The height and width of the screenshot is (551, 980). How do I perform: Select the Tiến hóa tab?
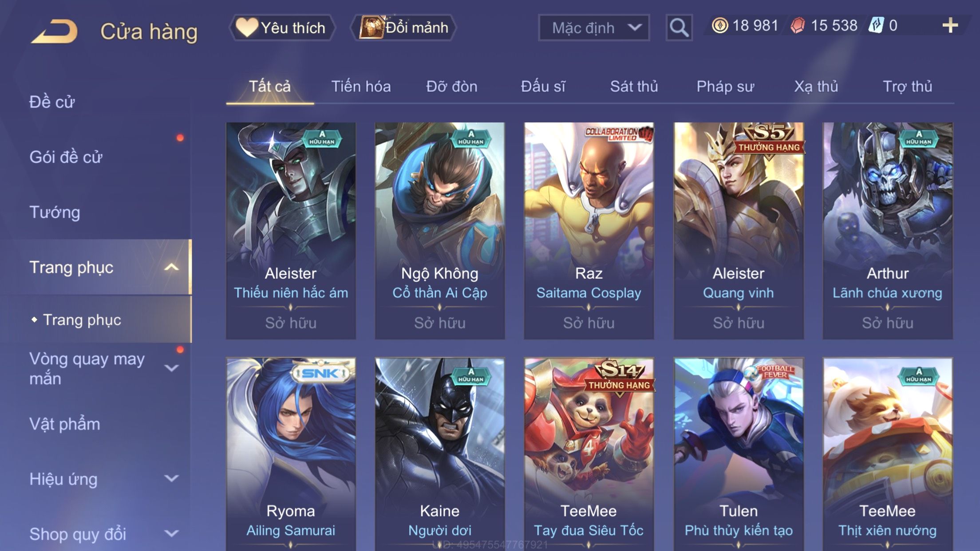361,86
